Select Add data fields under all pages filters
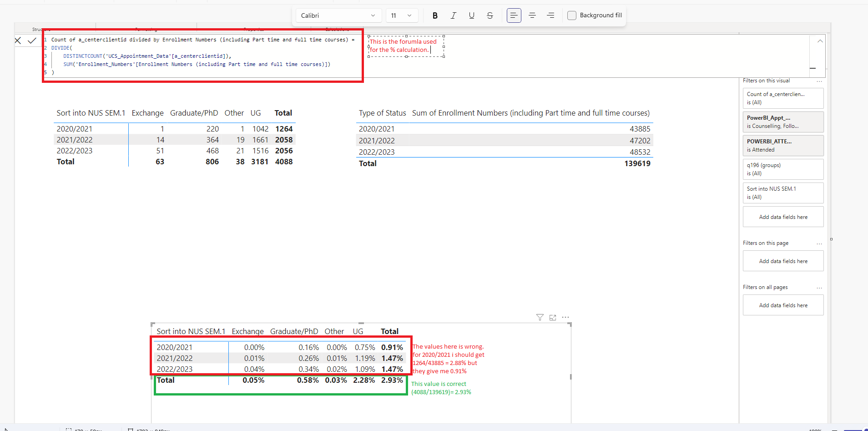The height and width of the screenshot is (431, 868). pyautogui.click(x=783, y=305)
